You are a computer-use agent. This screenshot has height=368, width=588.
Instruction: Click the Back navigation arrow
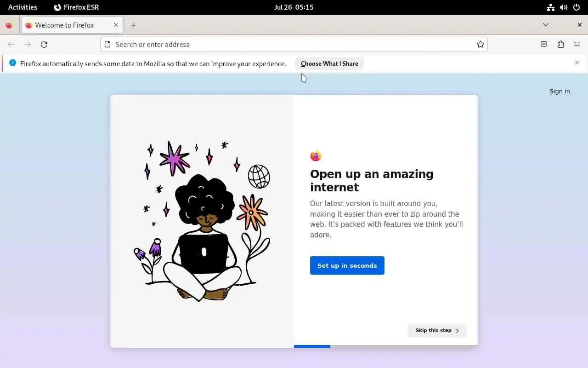click(x=11, y=45)
